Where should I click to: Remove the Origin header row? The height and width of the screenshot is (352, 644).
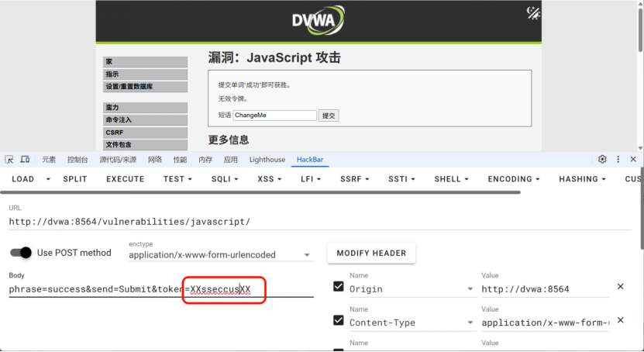click(x=620, y=286)
